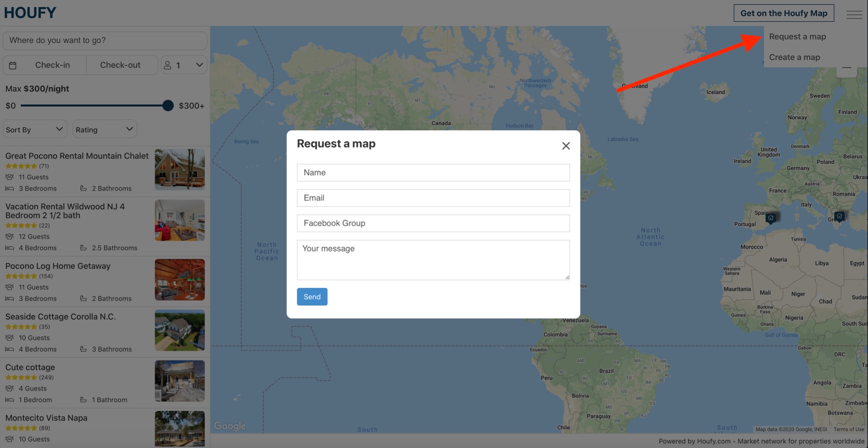Click the Where do you want to go search box
Viewport: 868px width, 448px height.
(105, 41)
